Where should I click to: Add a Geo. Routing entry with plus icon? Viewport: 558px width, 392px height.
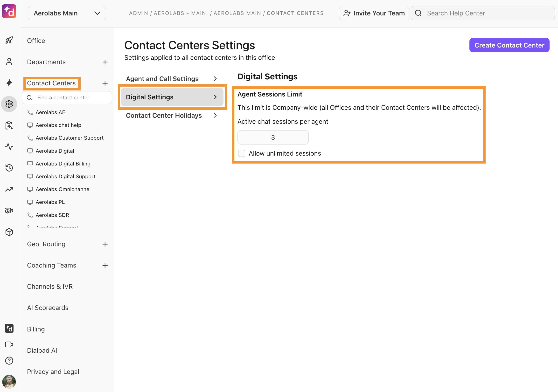click(105, 244)
